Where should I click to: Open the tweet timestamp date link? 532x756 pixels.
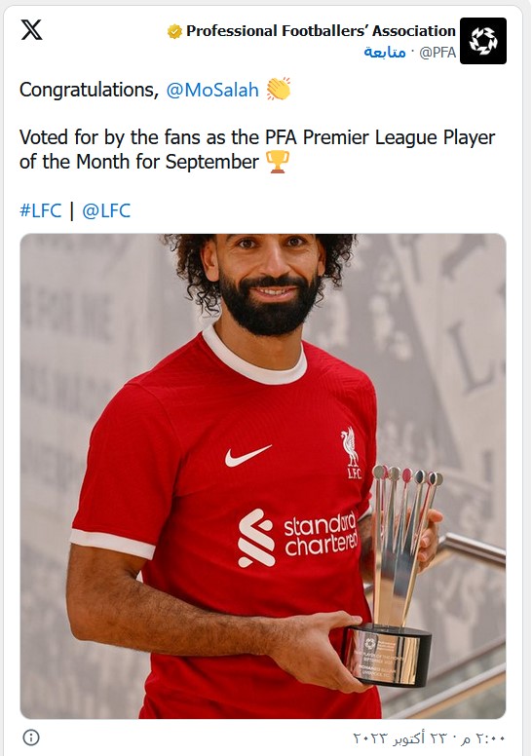pyautogui.click(x=429, y=738)
